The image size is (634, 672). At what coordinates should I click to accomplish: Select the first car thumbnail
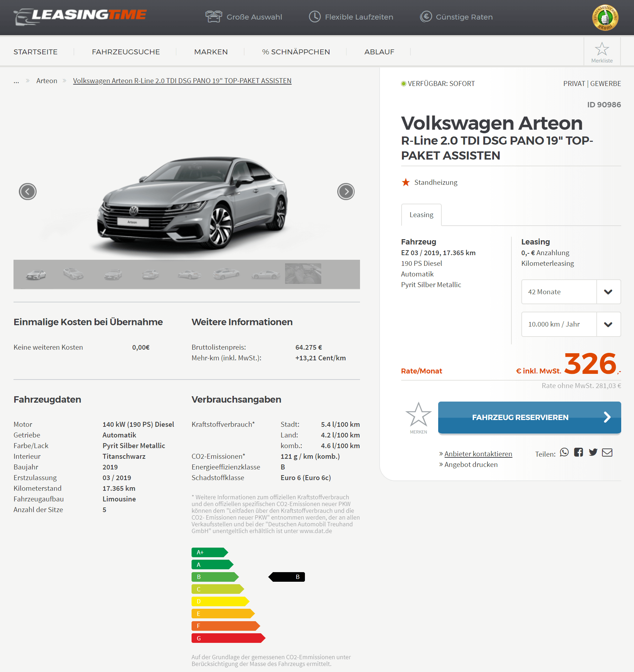click(x=36, y=274)
